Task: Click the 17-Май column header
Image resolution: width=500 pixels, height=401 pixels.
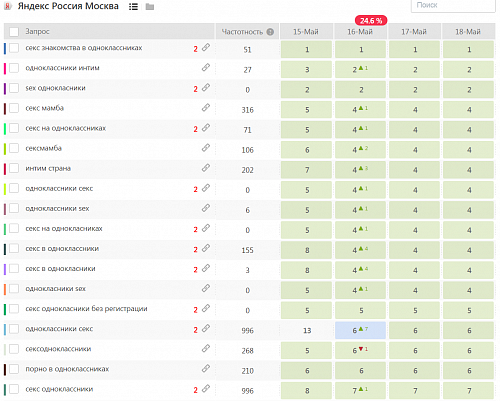Action: point(414,32)
